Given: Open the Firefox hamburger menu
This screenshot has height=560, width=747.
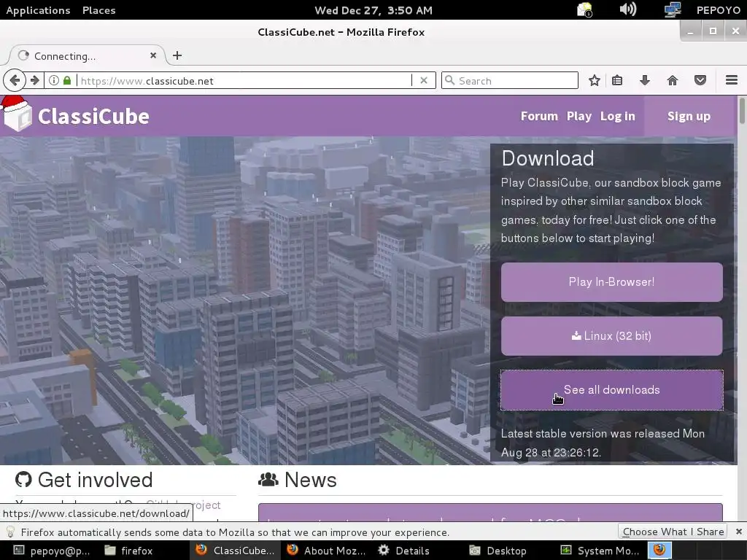Looking at the screenshot, I should (x=731, y=80).
